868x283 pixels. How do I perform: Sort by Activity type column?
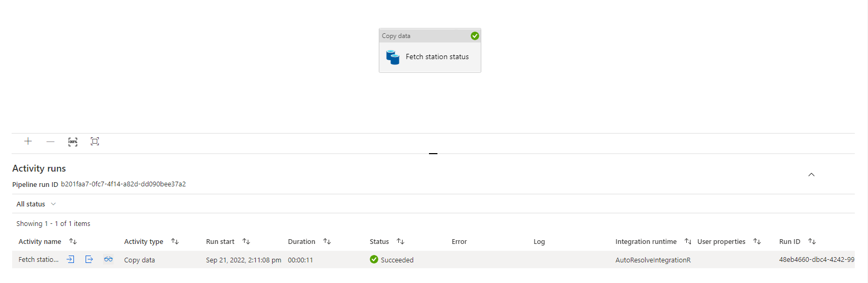[175, 241]
